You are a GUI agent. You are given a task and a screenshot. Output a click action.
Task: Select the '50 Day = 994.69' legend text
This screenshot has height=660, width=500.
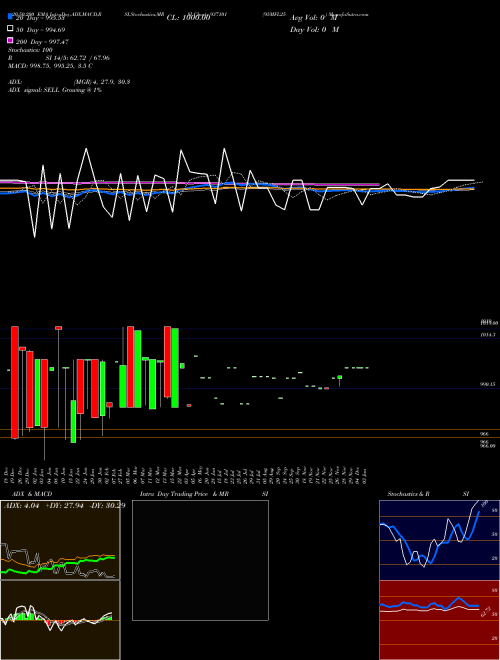pyautogui.click(x=40, y=30)
